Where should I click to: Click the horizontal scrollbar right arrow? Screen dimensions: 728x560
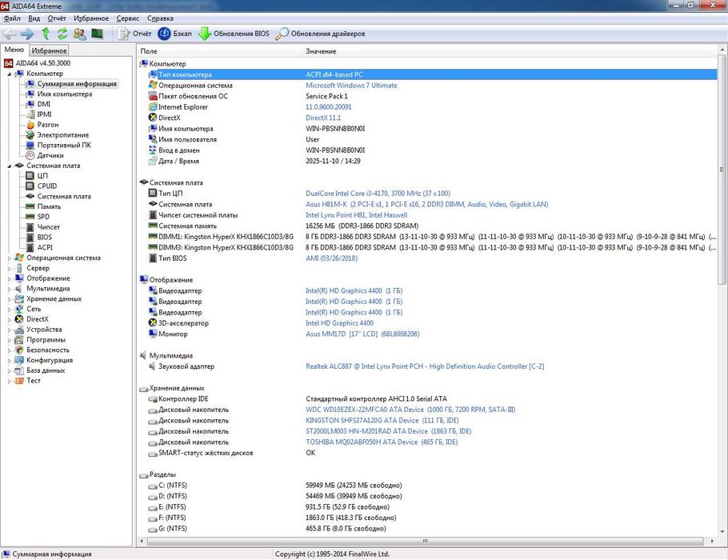point(712,541)
